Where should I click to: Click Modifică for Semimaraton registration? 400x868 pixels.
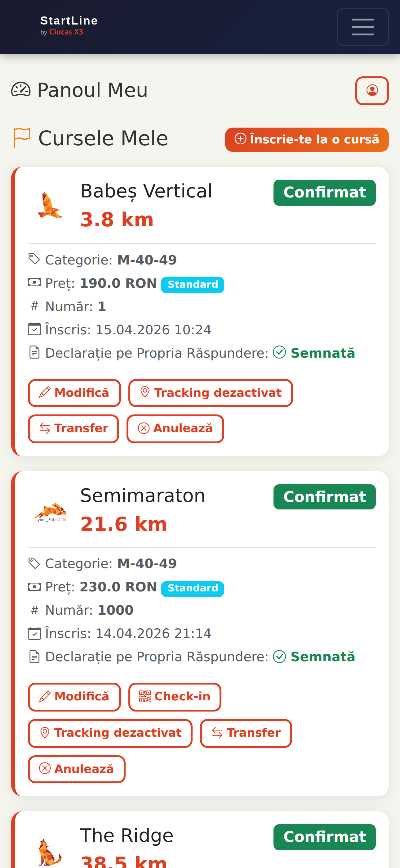74,697
